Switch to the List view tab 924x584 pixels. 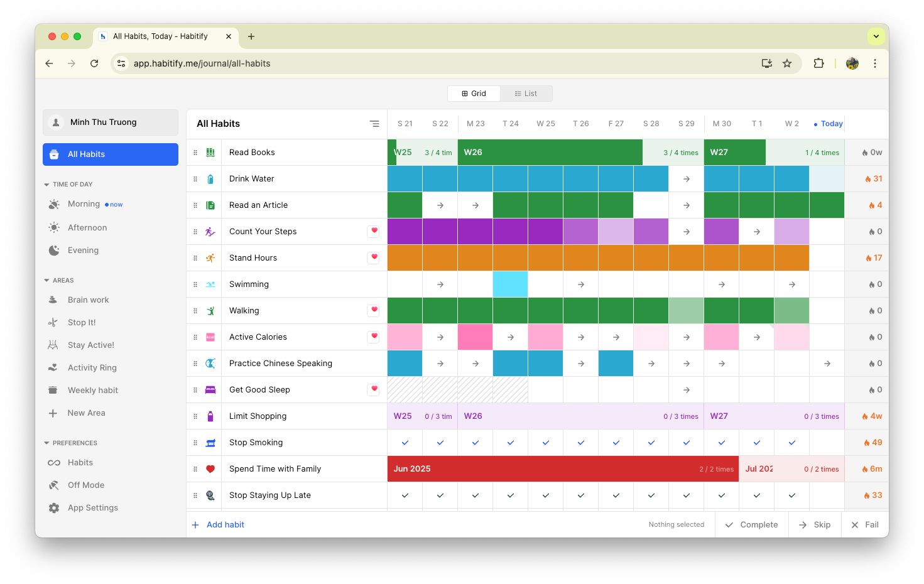pyautogui.click(x=526, y=94)
